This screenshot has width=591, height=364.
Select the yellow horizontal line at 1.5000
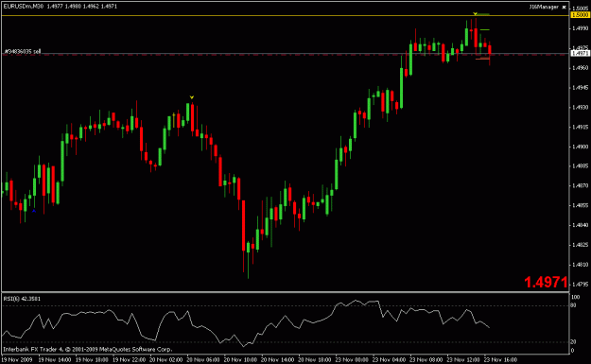(x=286, y=15)
